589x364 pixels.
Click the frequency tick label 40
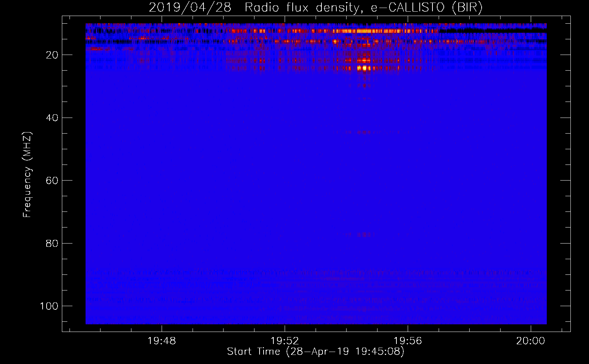coord(52,118)
